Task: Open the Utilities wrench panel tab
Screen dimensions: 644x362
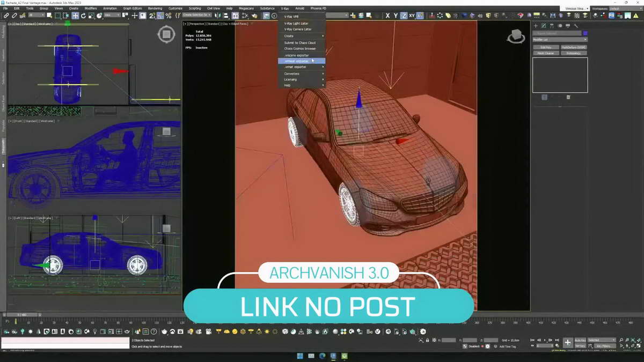Action: (x=576, y=26)
